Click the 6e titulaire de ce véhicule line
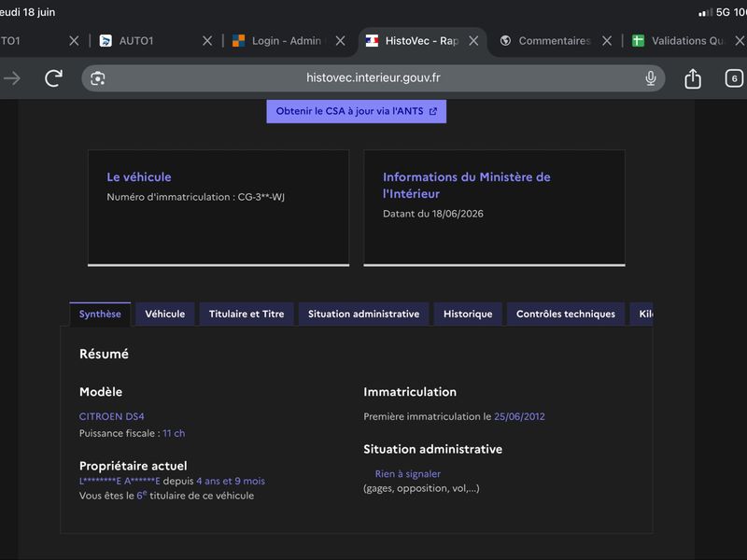Screen dimensions: 747x560 click(x=167, y=496)
